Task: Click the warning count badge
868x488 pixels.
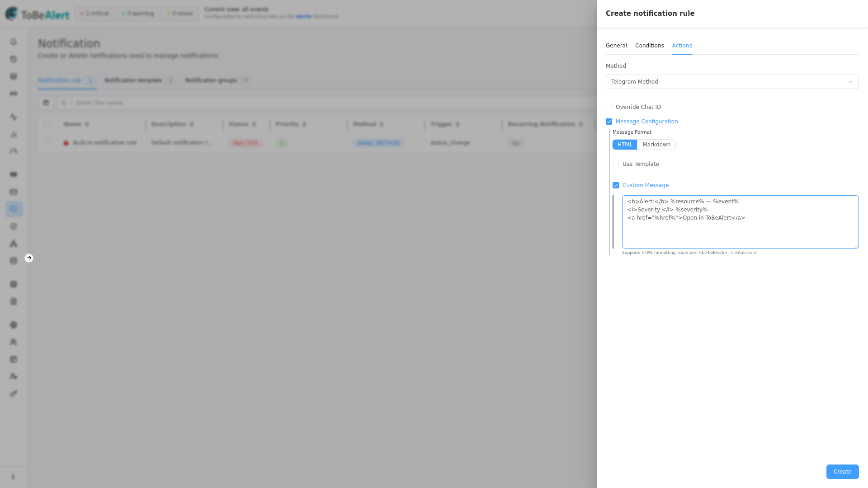Action: click(x=138, y=14)
